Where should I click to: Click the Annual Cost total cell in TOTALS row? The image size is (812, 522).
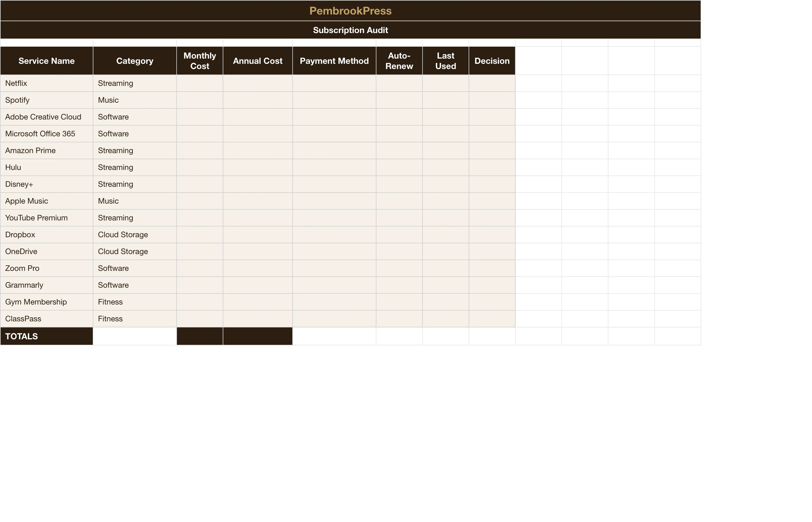click(x=258, y=336)
